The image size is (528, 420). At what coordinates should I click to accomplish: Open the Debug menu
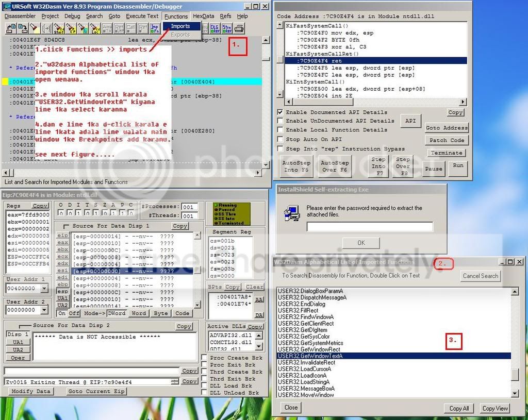tap(72, 16)
